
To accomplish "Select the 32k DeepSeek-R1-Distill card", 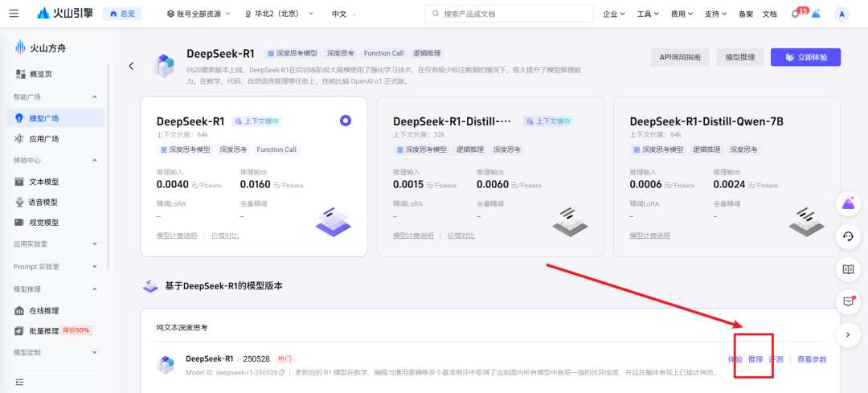I will [490, 177].
